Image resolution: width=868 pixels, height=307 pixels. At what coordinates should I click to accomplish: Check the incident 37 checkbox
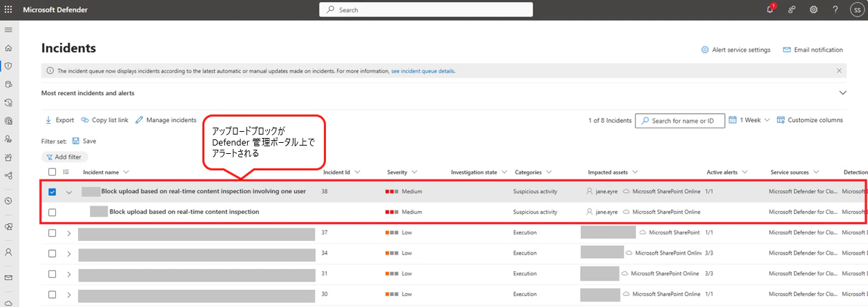[x=52, y=233]
